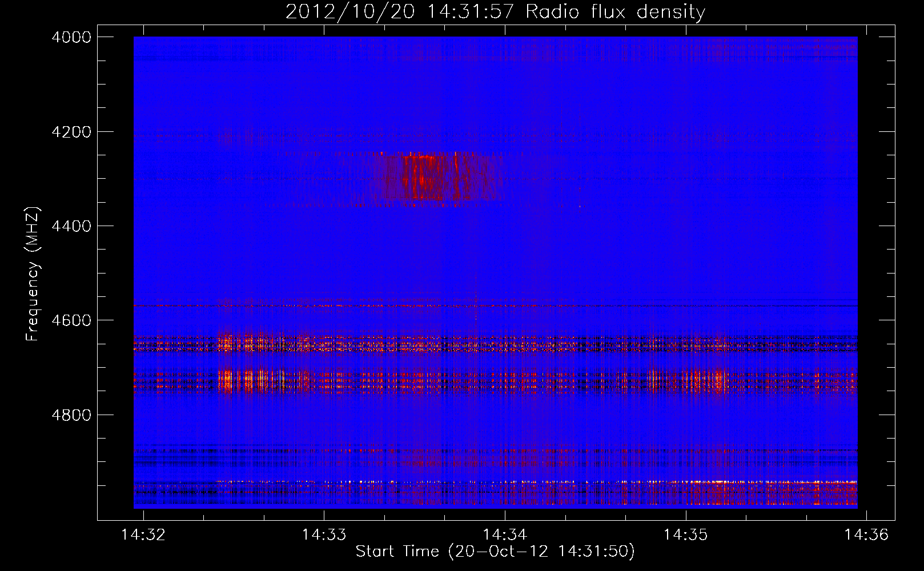Click the 4400 frequency tick label
The image size is (924, 571).
point(71,226)
